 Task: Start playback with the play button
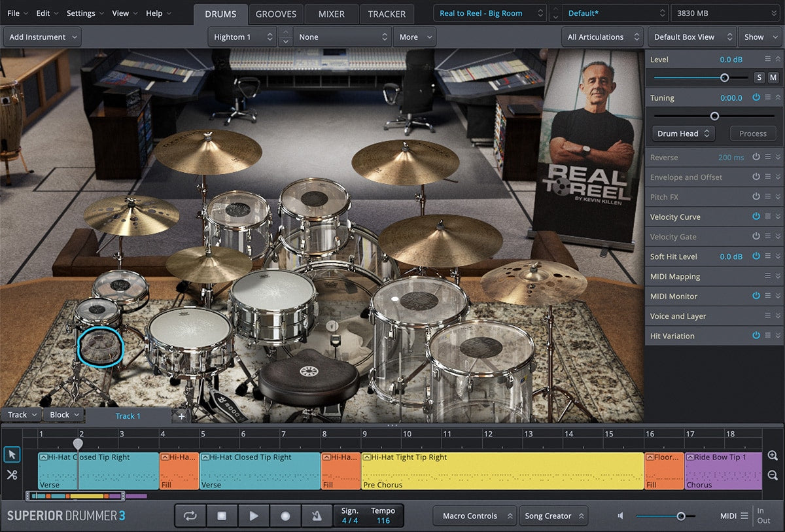(254, 516)
